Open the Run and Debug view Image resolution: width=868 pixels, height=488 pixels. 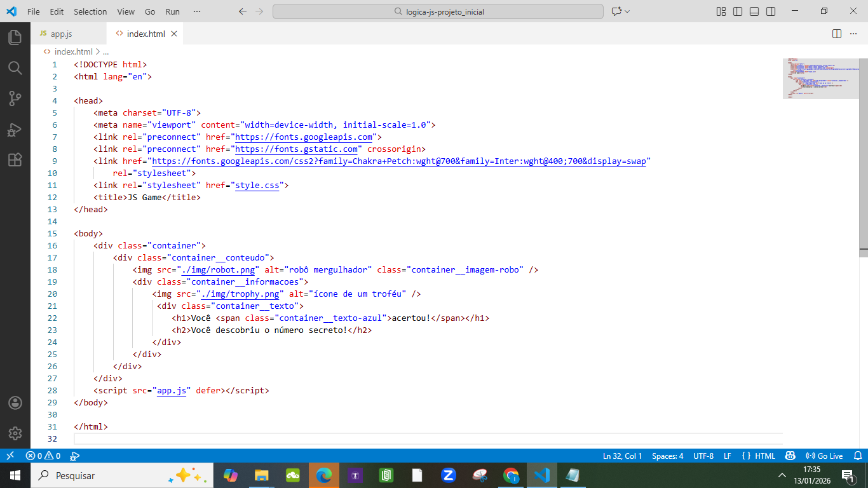15,130
